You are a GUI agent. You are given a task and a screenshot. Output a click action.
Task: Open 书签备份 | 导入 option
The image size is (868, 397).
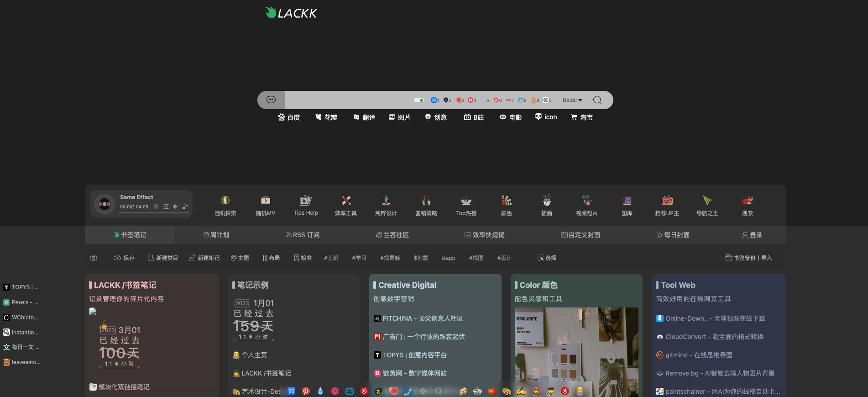click(x=748, y=258)
